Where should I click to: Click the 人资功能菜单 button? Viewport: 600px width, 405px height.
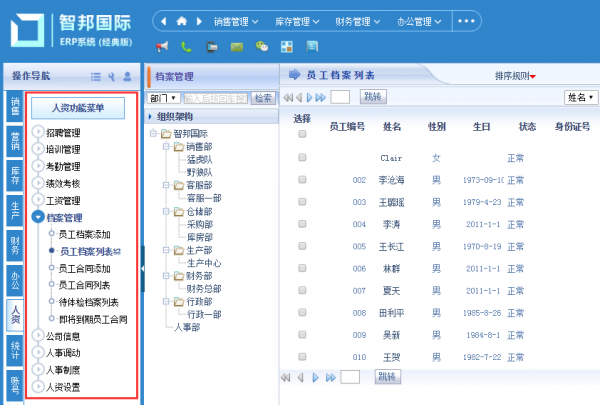pos(78,108)
